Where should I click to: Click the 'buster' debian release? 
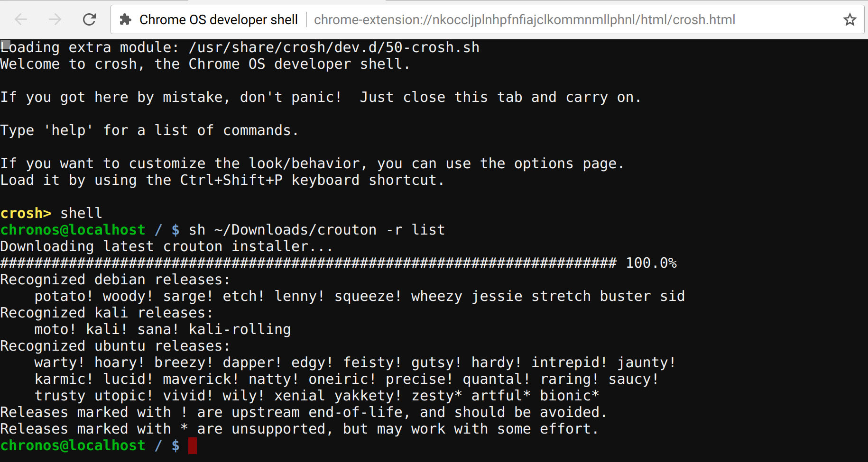point(625,296)
